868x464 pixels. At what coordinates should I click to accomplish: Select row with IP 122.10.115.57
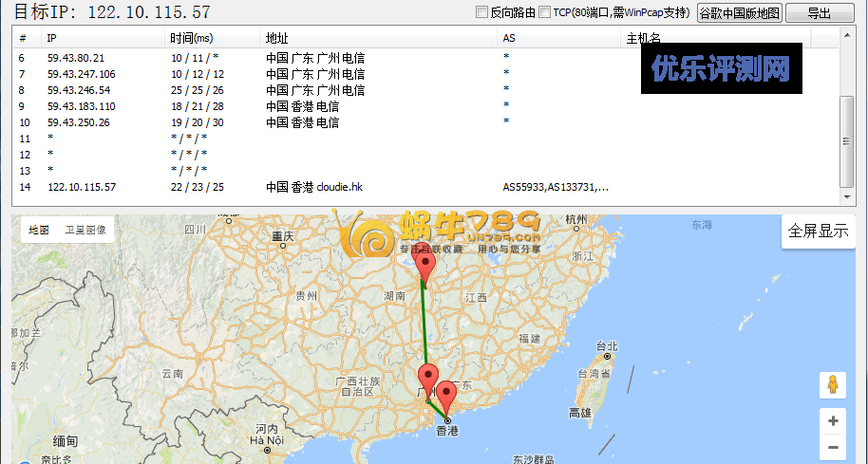[425, 187]
